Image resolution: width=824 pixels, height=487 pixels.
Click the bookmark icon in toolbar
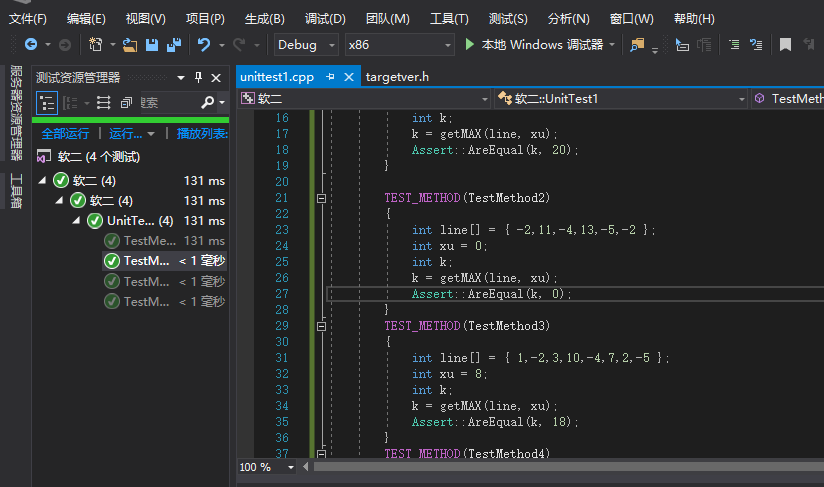[785, 44]
